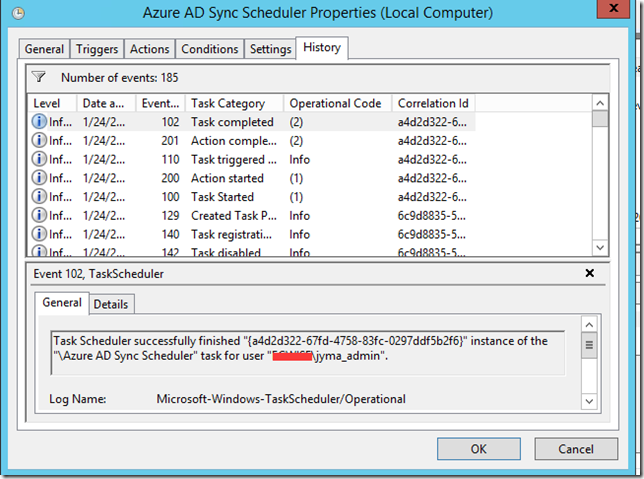The width and height of the screenshot is (644, 479).
Task: Click the down arrow of the event list scrollbar
Action: tap(600, 247)
